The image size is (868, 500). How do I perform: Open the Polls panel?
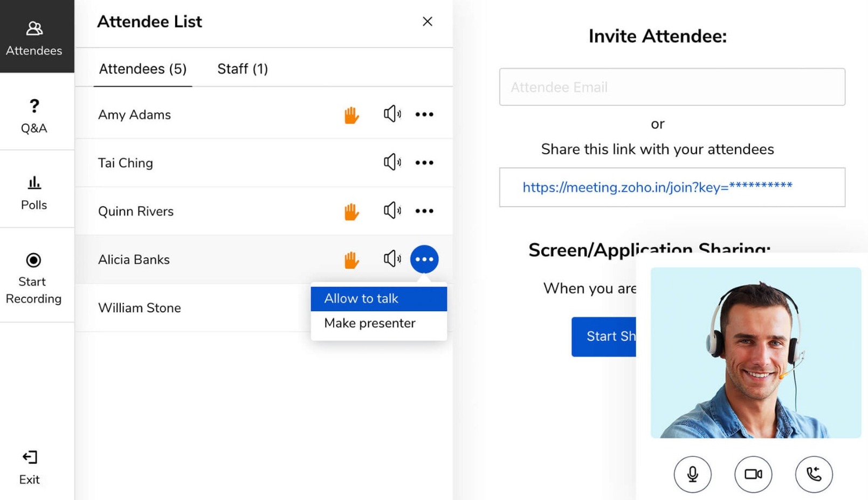(x=34, y=192)
